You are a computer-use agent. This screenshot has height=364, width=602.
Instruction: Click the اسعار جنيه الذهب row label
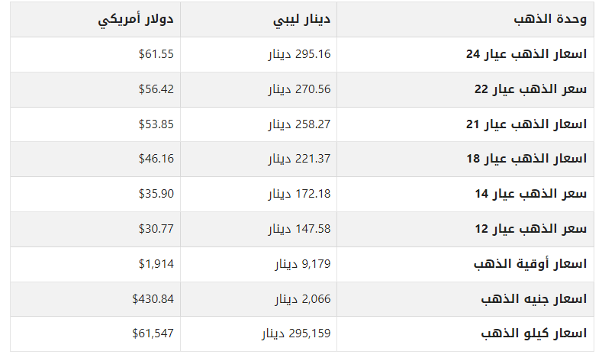click(x=533, y=298)
